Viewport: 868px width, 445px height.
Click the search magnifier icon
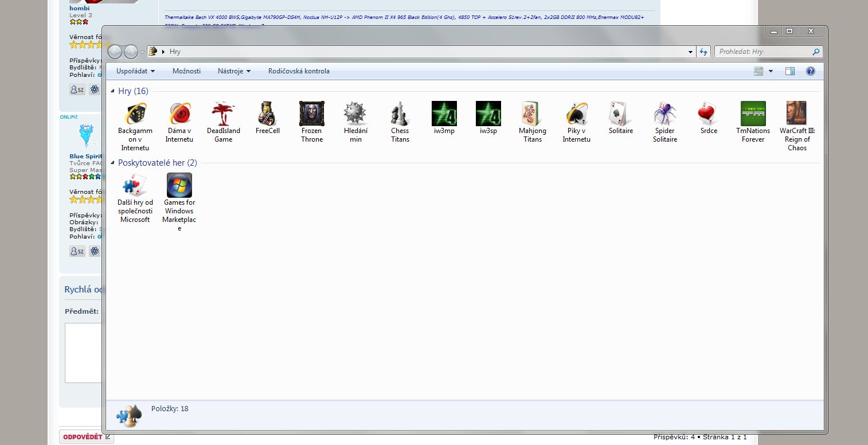(816, 52)
